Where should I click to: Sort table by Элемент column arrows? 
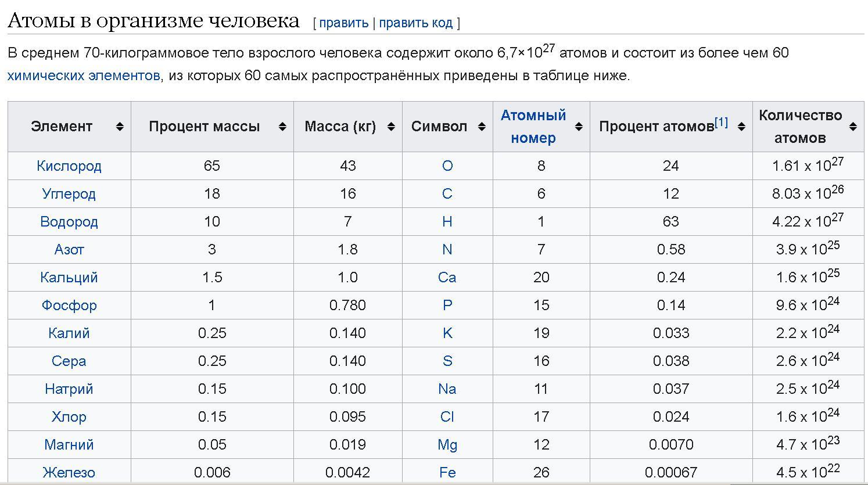tap(120, 127)
